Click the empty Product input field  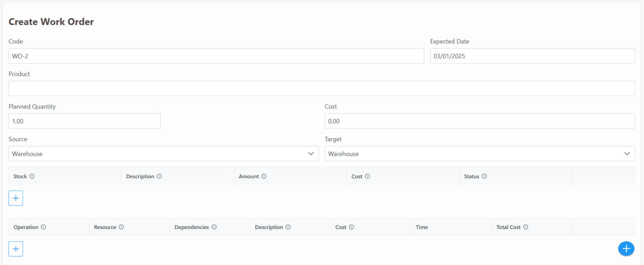[x=321, y=88]
